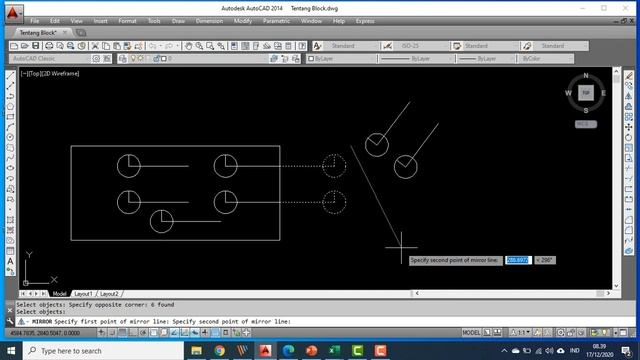Viewport: 640px width, 360px height.
Task: Click the Zoom Realtime icon
Action: pos(199,46)
